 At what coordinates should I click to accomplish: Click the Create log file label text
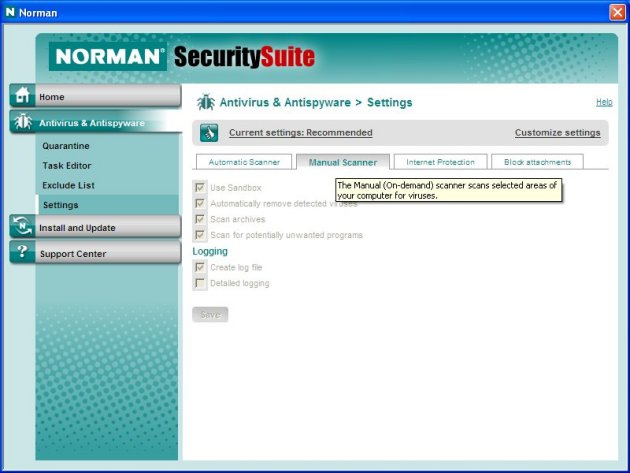[236, 267]
